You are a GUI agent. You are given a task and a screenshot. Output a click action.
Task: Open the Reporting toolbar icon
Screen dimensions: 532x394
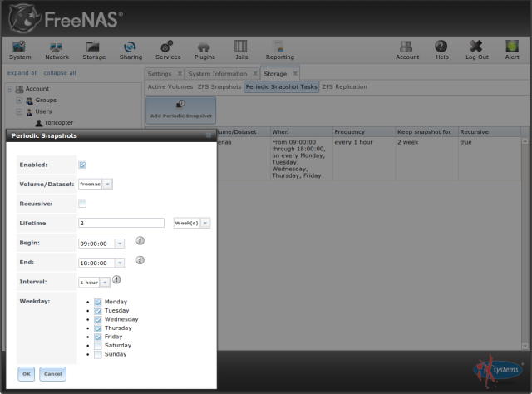tap(280, 50)
